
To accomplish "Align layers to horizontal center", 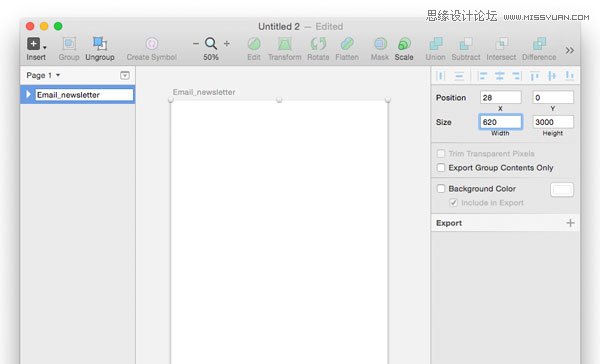I will (499, 76).
